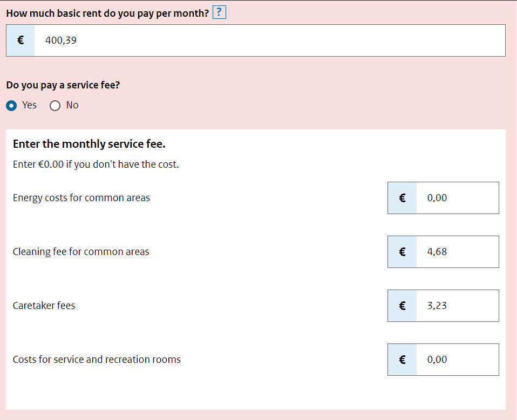Edit the cleaning fee for common areas field

[x=457, y=252]
